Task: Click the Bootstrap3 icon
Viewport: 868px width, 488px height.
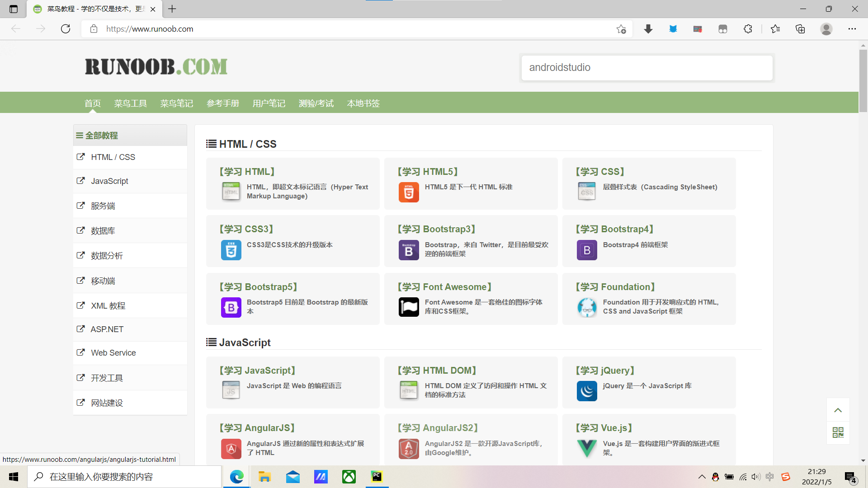Action: (409, 250)
